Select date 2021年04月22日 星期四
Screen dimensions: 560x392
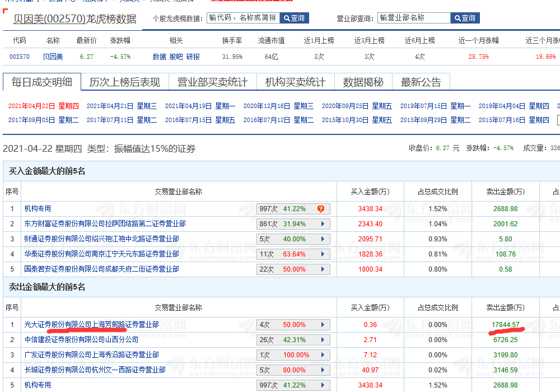point(43,106)
